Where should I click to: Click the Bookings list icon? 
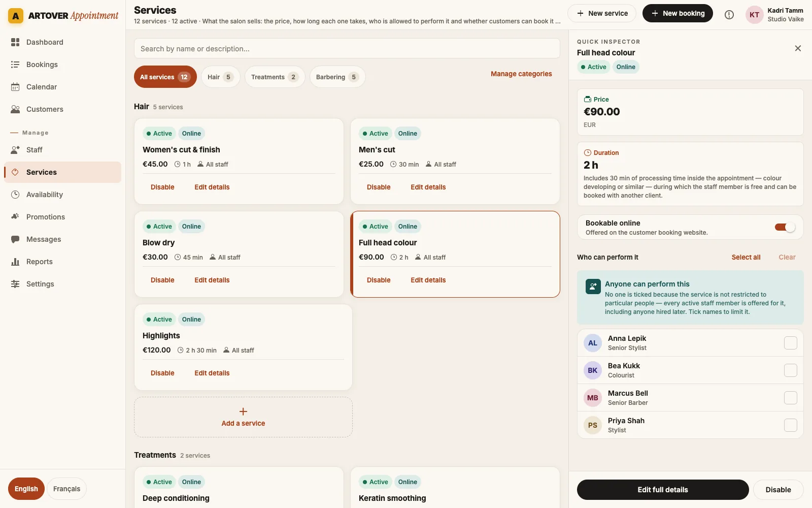15,65
